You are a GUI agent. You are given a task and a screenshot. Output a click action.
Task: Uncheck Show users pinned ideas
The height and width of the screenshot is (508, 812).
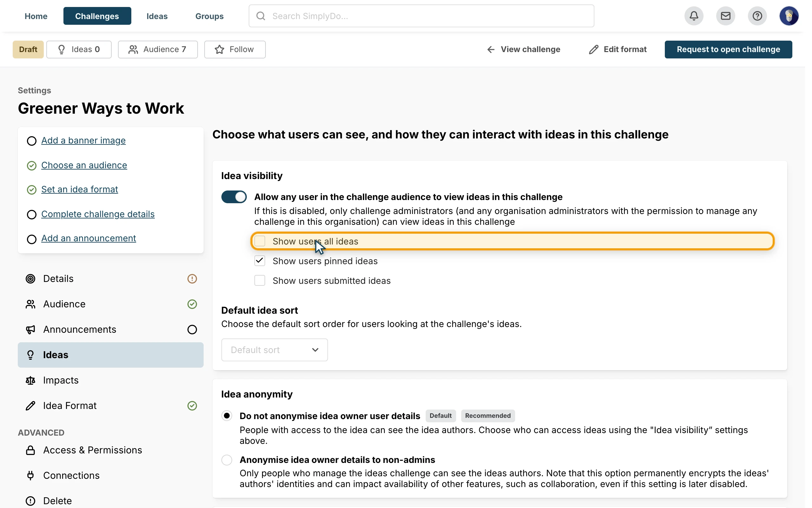click(x=260, y=261)
